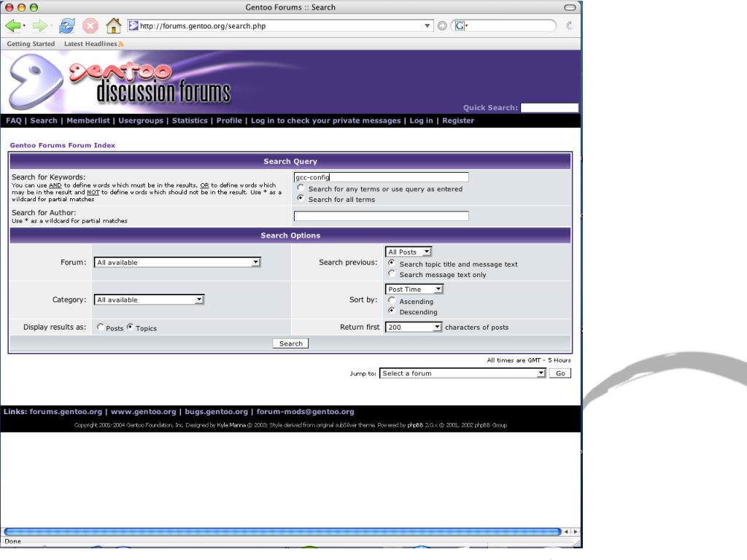747x560 pixels.
Task: Open the www.gentoo.org footer link
Action: click(144, 412)
